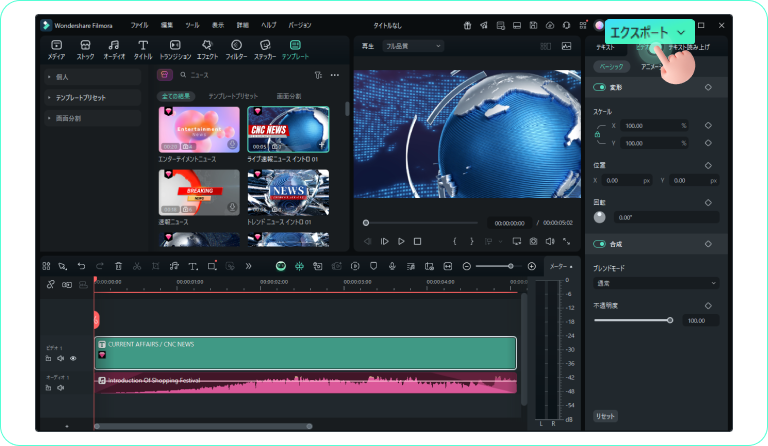Screen dimensions: 768x446
Task: Expand the 個人 category in sidebar
Action: pos(93,77)
